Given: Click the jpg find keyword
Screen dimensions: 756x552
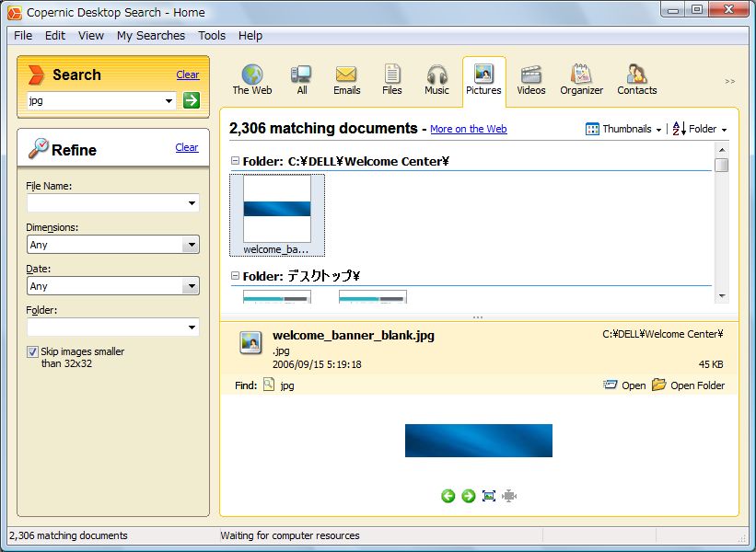Looking at the screenshot, I should point(287,385).
